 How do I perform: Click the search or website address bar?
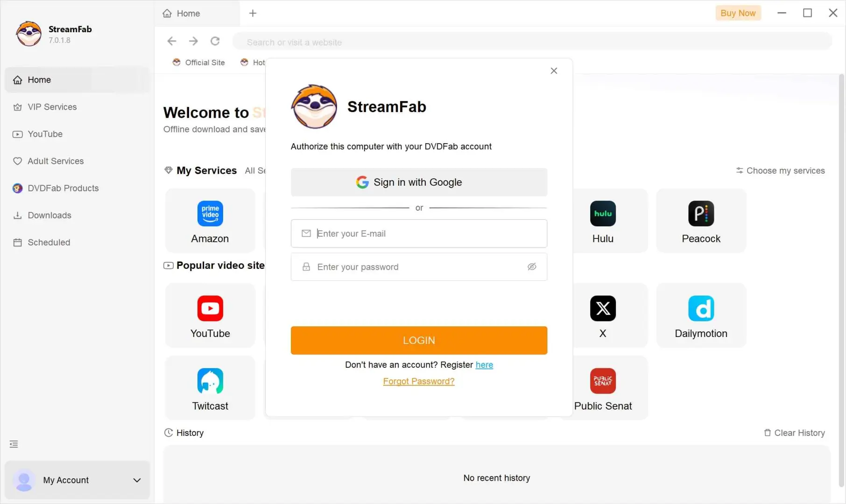pyautogui.click(x=532, y=42)
